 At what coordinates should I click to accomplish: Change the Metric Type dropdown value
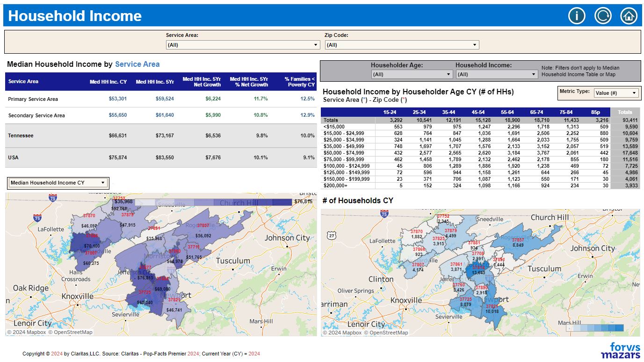616,93
